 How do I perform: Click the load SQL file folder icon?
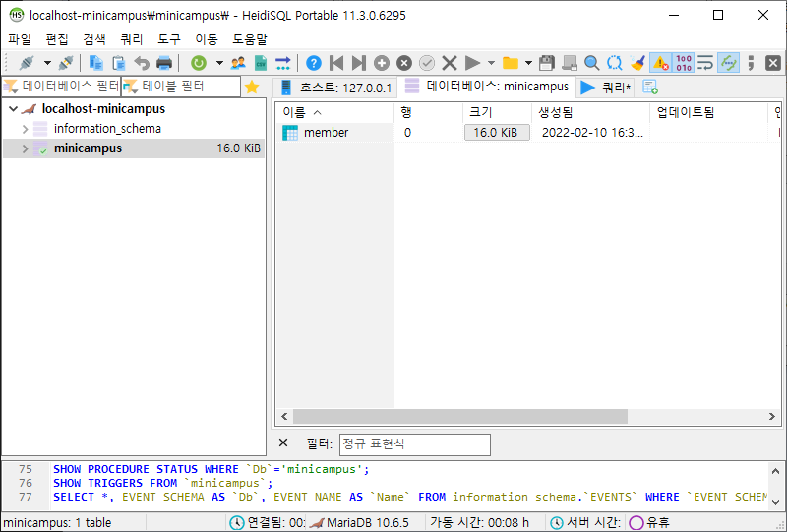point(511,63)
